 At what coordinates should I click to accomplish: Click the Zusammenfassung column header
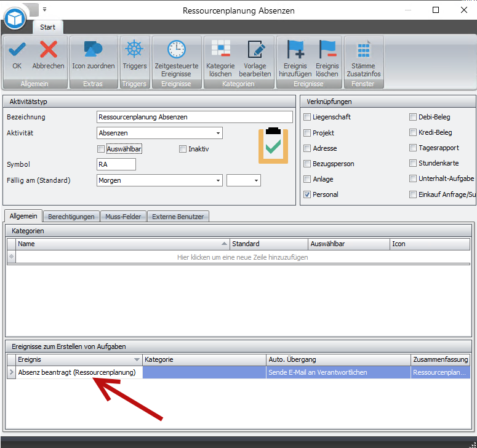[441, 359]
